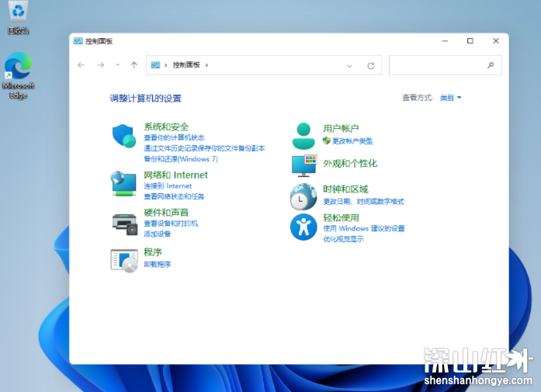Click 优化视觉显示 link
The height and width of the screenshot is (392, 541).
(343, 239)
